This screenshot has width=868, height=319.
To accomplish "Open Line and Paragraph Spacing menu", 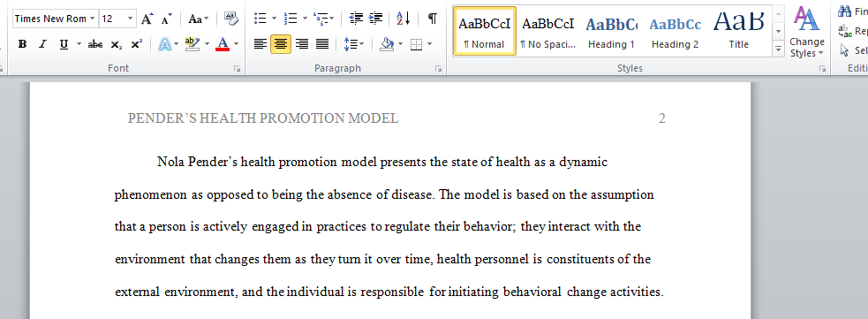I will pos(354,44).
